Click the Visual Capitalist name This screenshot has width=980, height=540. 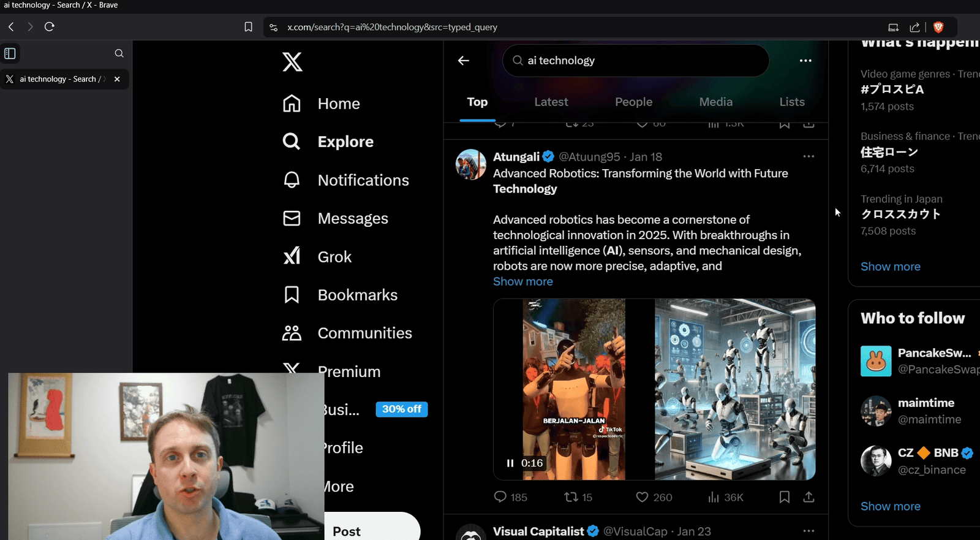(538, 531)
